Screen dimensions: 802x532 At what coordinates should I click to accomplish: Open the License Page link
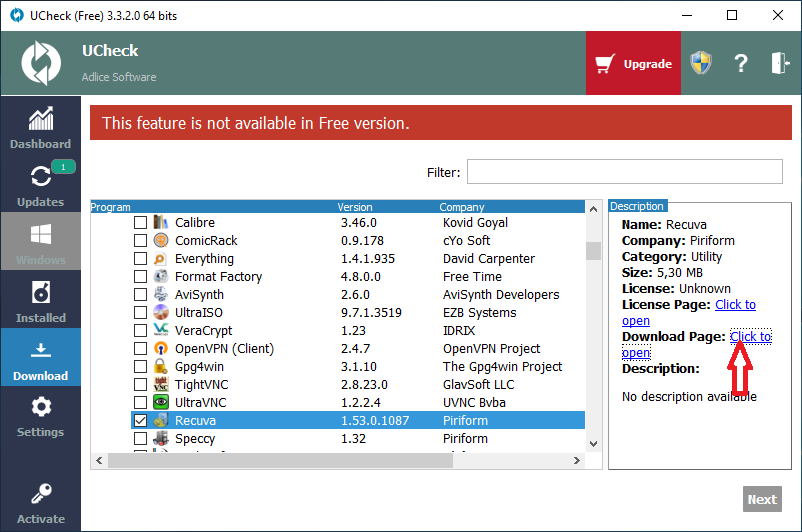pos(734,304)
